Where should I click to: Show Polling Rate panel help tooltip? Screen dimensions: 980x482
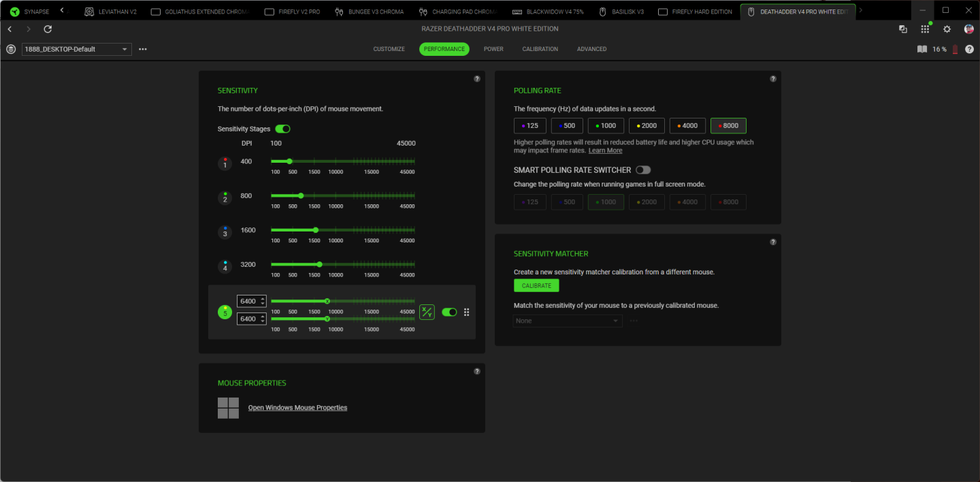coord(773,79)
